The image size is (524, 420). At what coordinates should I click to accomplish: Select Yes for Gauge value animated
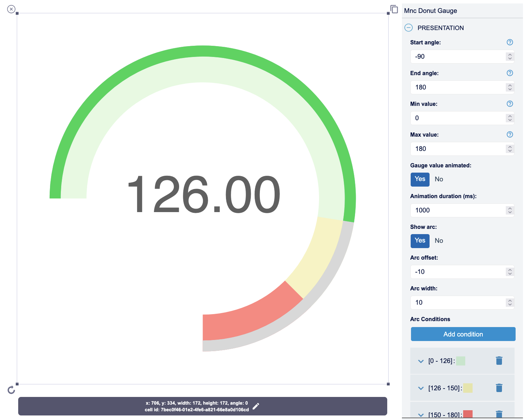pos(420,179)
